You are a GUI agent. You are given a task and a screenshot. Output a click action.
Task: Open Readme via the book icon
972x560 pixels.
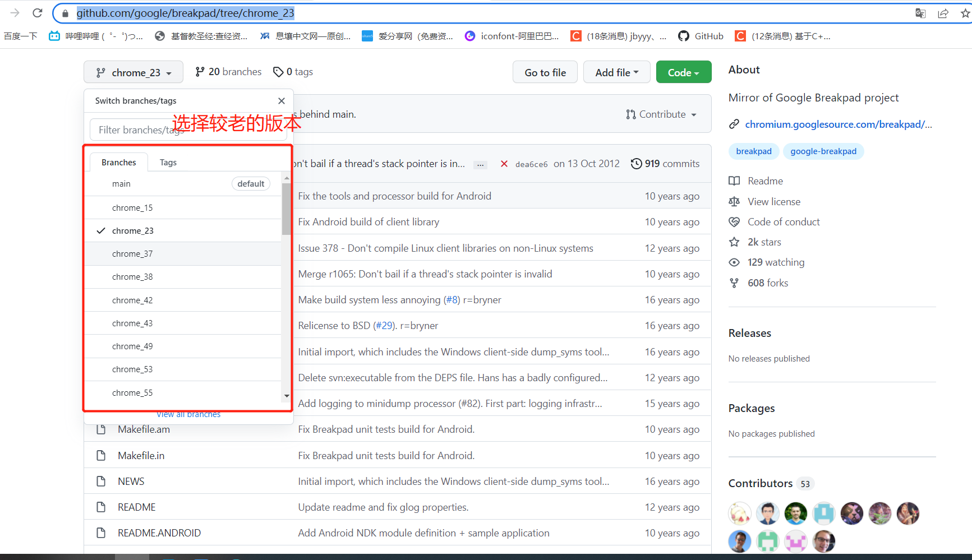click(734, 181)
